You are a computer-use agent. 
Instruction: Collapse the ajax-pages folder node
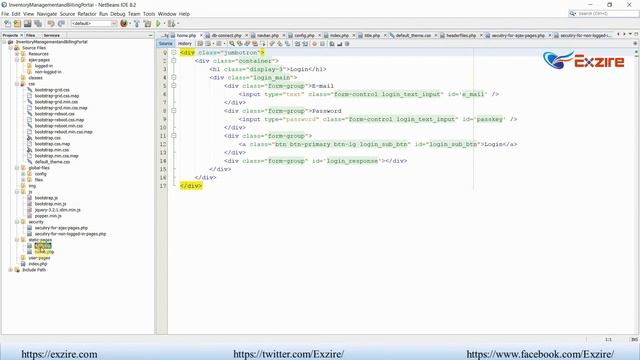click(x=17, y=60)
